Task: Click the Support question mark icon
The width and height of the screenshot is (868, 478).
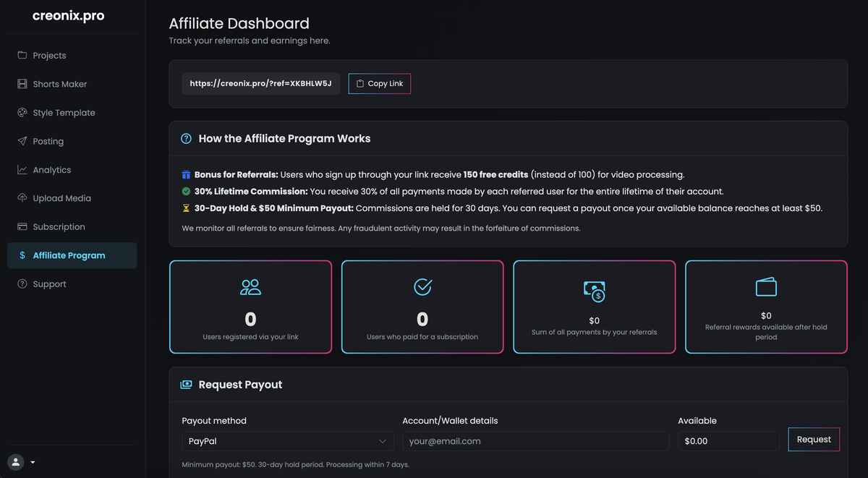Action: pyautogui.click(x=22, y=284)
